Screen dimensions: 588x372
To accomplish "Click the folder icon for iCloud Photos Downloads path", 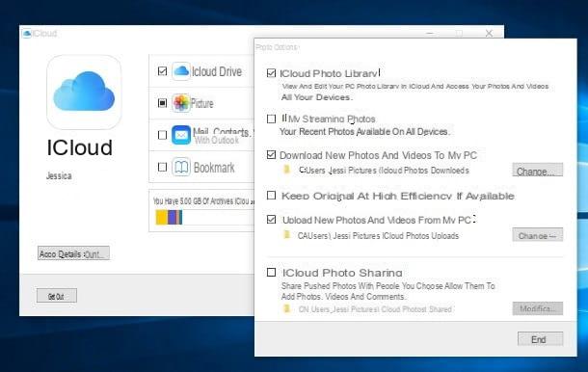I will click(x=287, y=170).
